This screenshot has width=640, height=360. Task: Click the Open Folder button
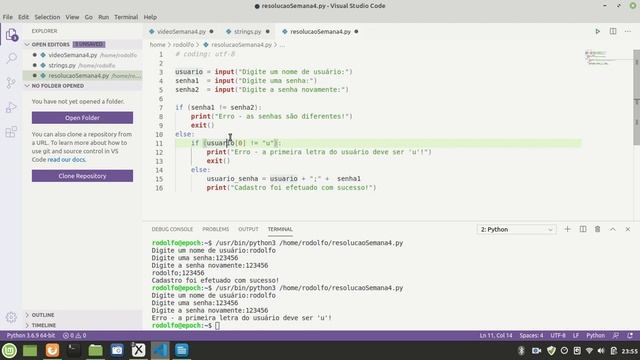point(82,118)
